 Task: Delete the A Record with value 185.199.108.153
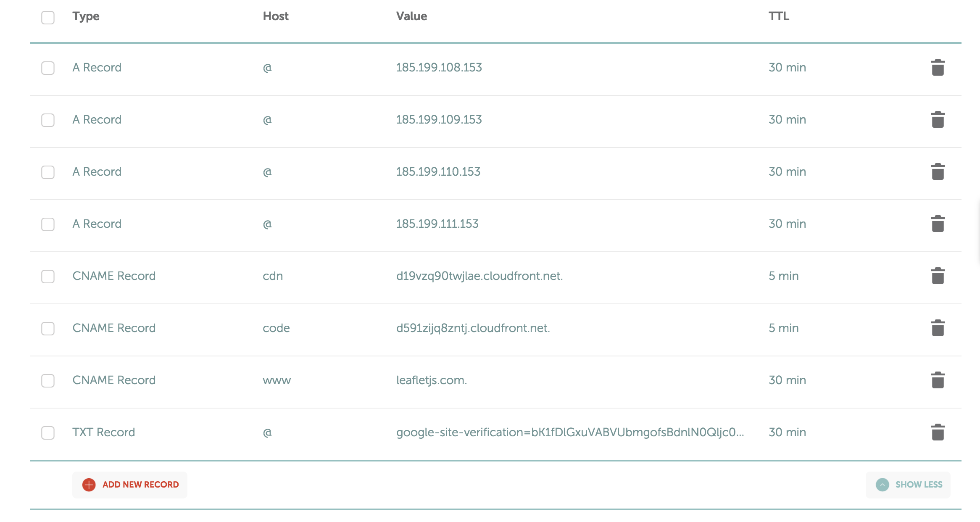937,67
